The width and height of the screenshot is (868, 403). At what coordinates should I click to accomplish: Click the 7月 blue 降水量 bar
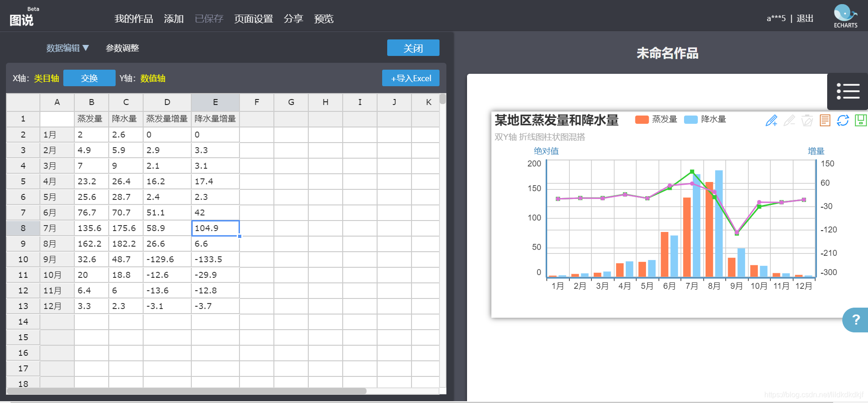(696, 226)
